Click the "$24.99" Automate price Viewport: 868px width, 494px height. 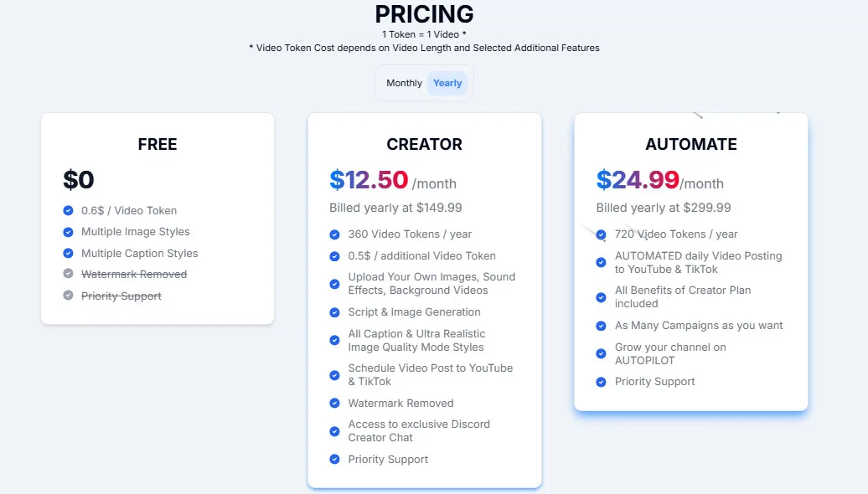click(637, 179)
